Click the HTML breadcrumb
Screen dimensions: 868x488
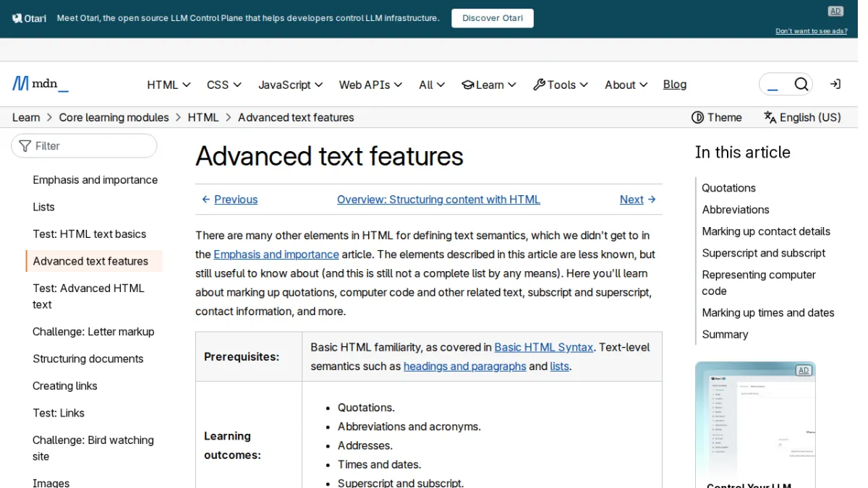203,117
